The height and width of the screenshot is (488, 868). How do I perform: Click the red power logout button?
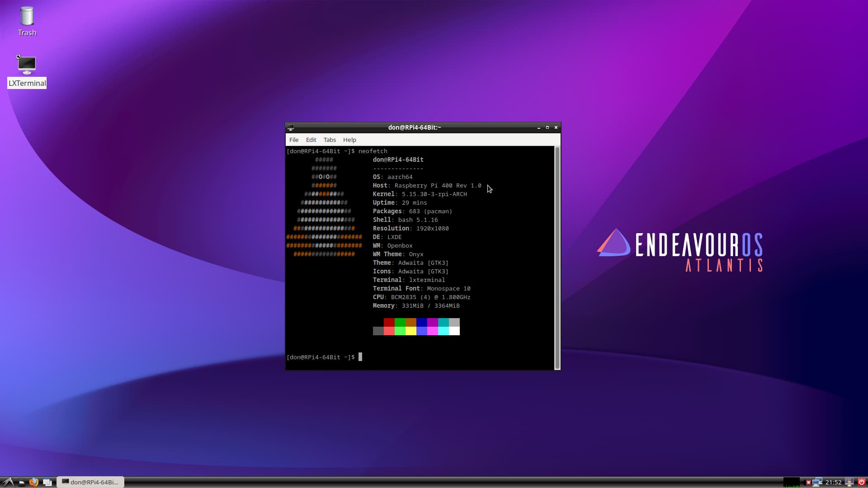[x=862, y=482]
